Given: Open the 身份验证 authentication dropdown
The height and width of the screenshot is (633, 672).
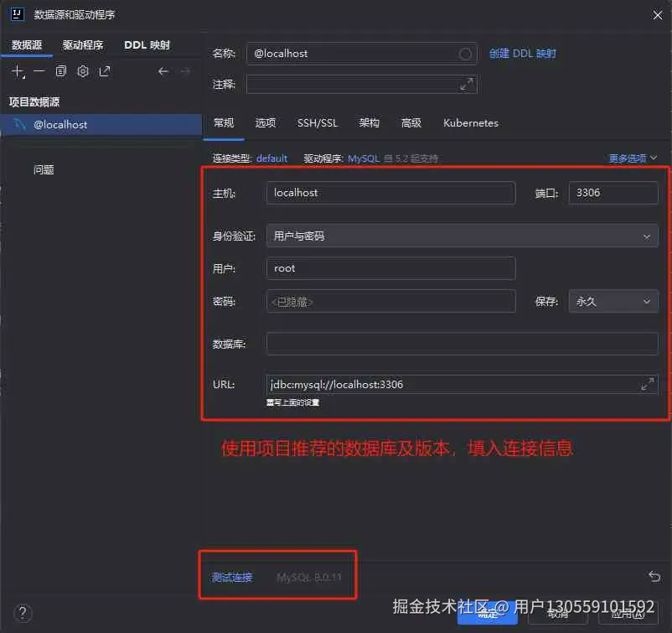Looking at the screenshot, I should pos(462,236).
